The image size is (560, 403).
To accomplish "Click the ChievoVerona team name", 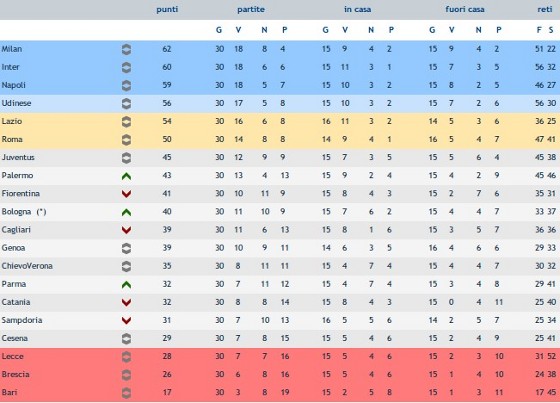I will pyautogui.click(x=27, y=266).
